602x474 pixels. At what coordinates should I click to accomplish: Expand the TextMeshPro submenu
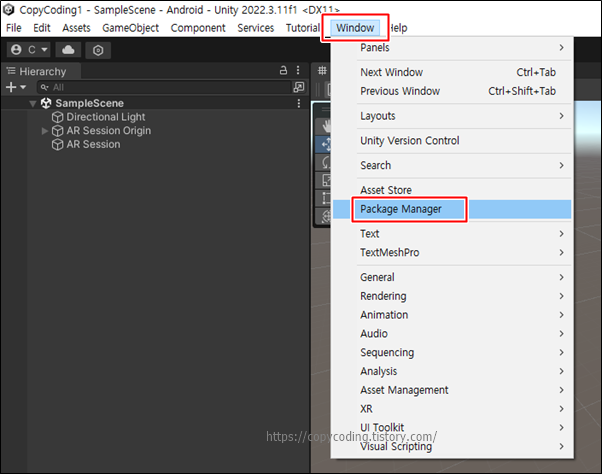click(452, 253)
